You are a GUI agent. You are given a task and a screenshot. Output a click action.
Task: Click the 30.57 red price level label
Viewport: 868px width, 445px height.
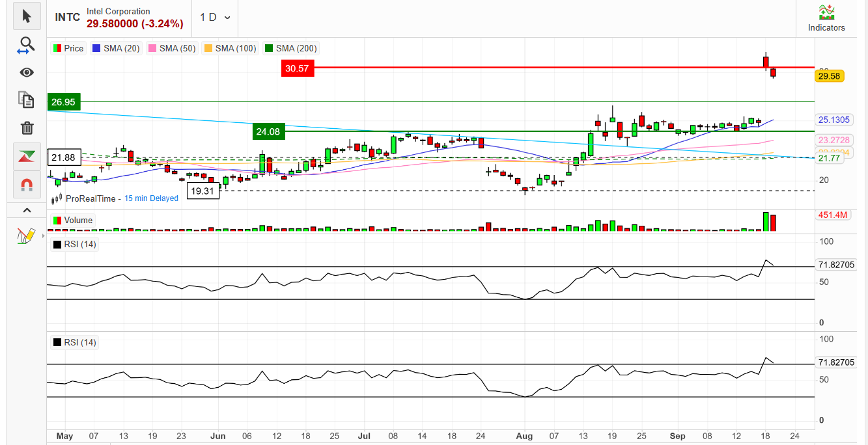tap(298, 68)
